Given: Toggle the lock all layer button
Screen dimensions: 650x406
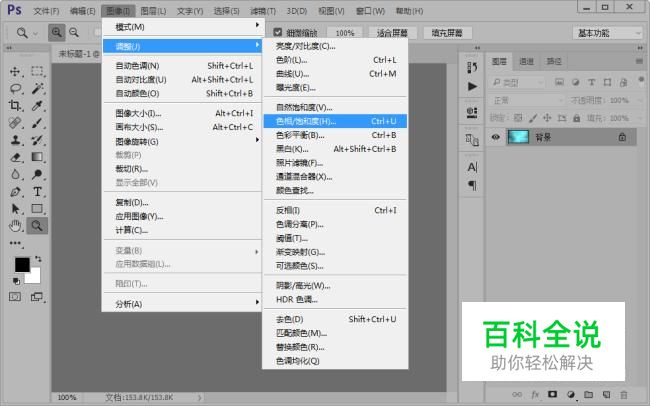Looking at the screenshot, I should [x=577, y=118].
